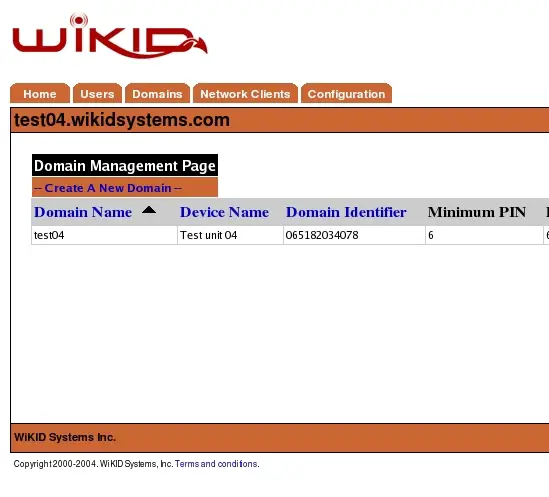This screenshot has height=497, width=549.
Task: Open the Terms and conditions link
Action: [x=216, y=464]
